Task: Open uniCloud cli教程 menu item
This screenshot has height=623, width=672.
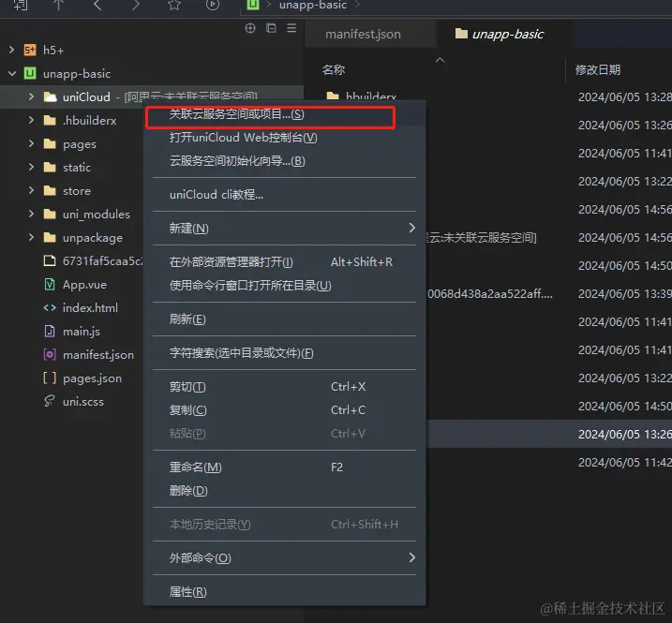Action: 285,195
